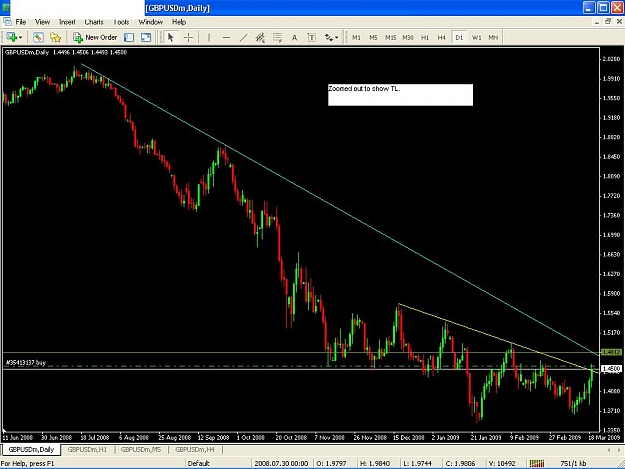Open the Help menu
The width and height of the screenshot is (625, 469).
(x=179, y=22)
